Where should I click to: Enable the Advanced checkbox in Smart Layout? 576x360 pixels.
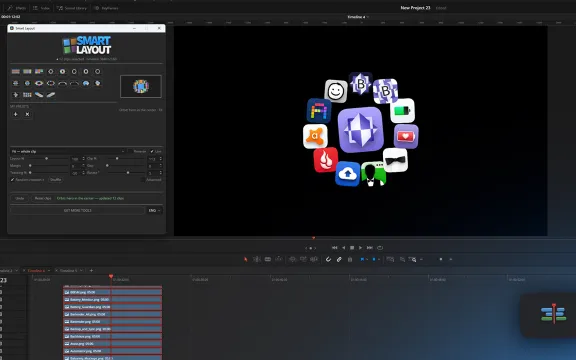tap(143, 180)
